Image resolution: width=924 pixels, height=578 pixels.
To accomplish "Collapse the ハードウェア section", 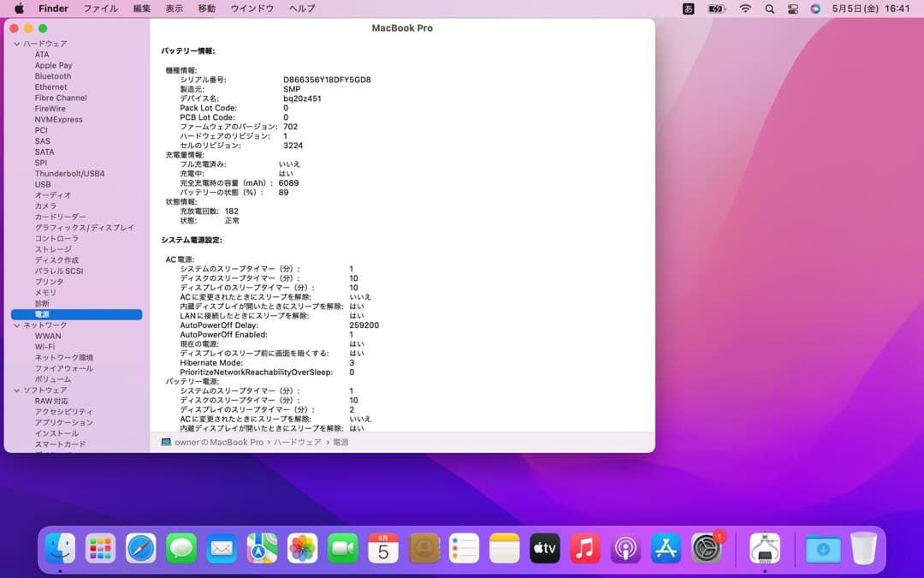I will point(17,44).
